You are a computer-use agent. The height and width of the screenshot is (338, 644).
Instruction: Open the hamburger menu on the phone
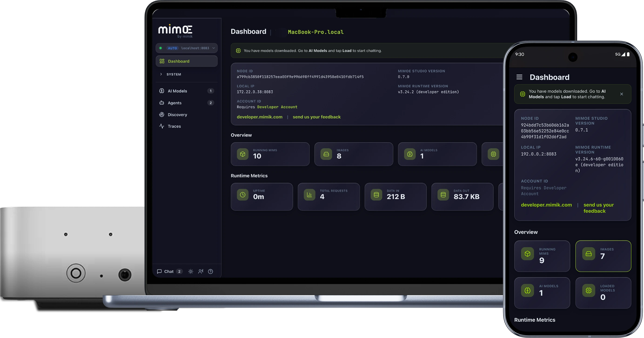(x=519, y=77)
